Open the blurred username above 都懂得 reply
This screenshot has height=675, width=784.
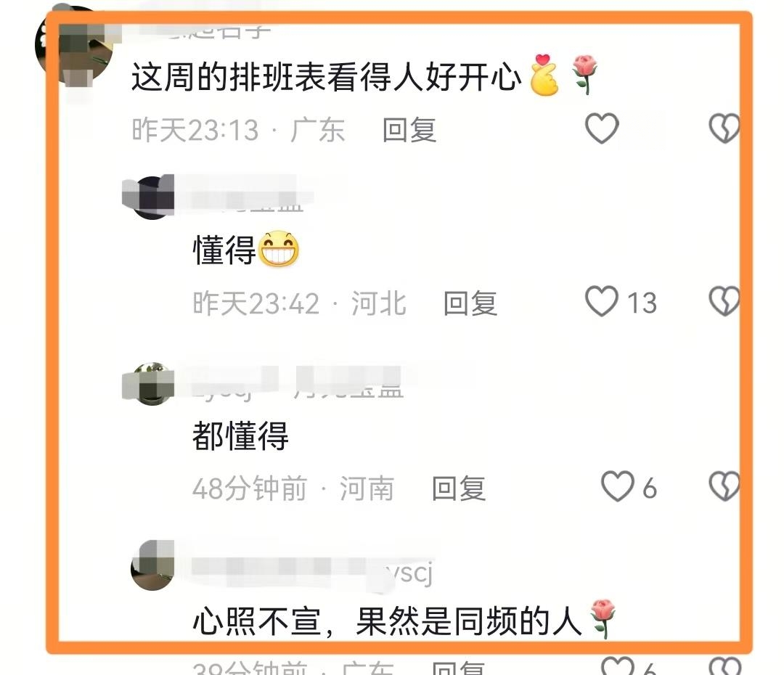point(298,384)
